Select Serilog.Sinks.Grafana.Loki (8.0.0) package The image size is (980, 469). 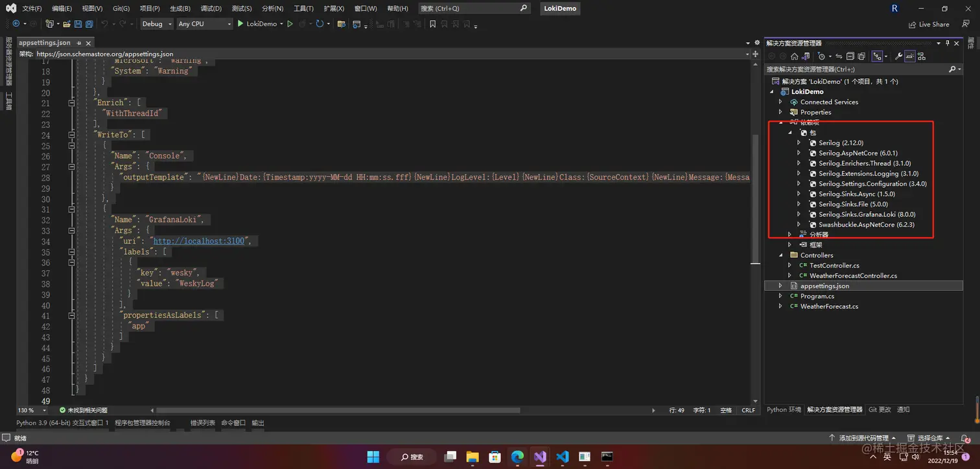pos(867,214)
